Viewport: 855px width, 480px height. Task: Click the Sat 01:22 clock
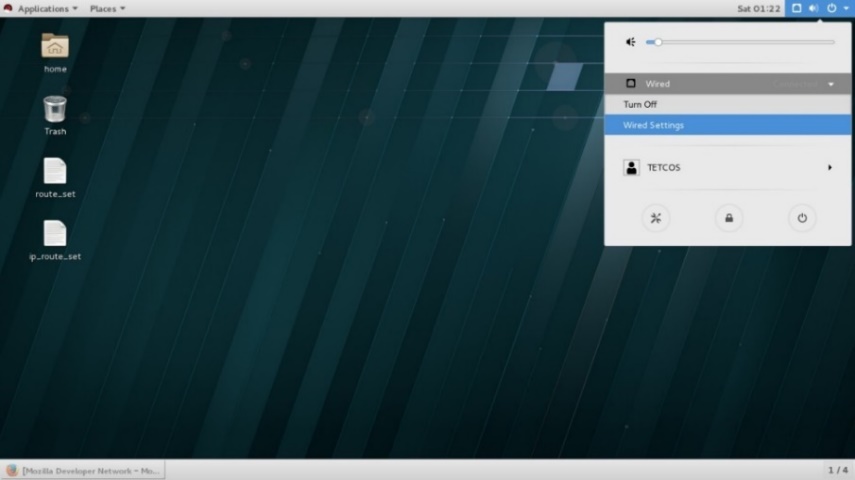[757, 8]
